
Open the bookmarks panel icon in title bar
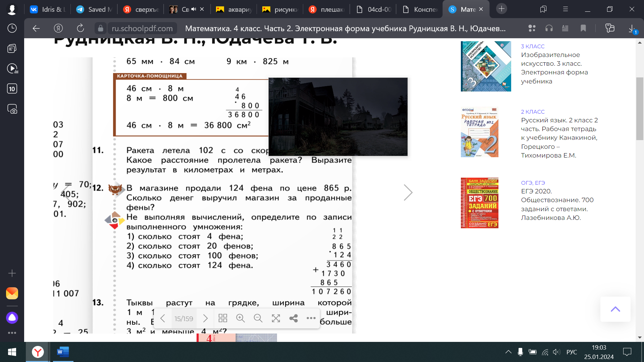point(543,9)
